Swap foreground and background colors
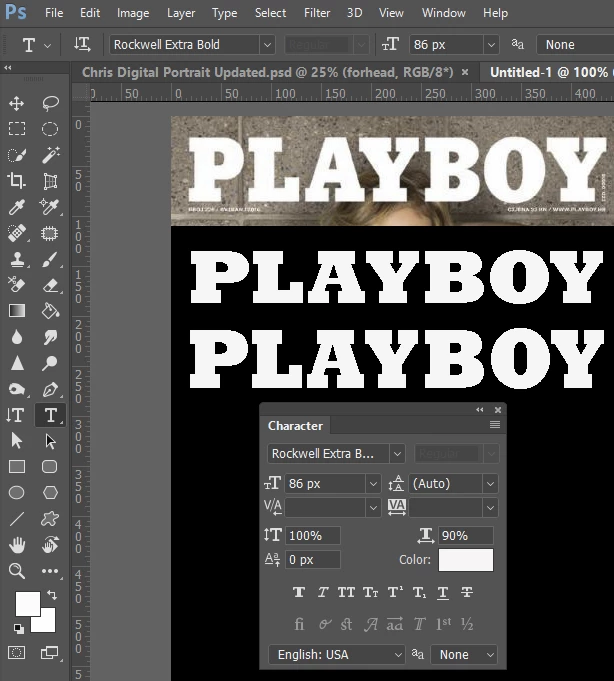 [x=52, y=595]
